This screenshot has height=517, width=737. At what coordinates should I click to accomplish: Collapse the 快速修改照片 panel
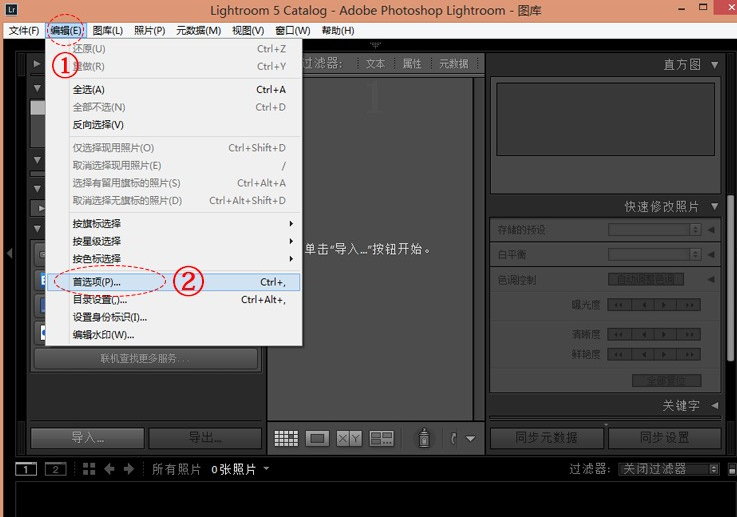(714, 206)
